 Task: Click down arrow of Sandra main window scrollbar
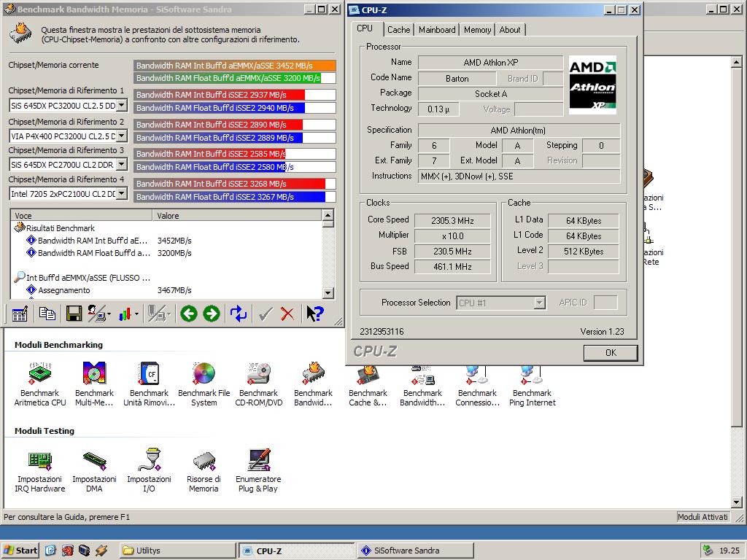click(x=737, y=502)
